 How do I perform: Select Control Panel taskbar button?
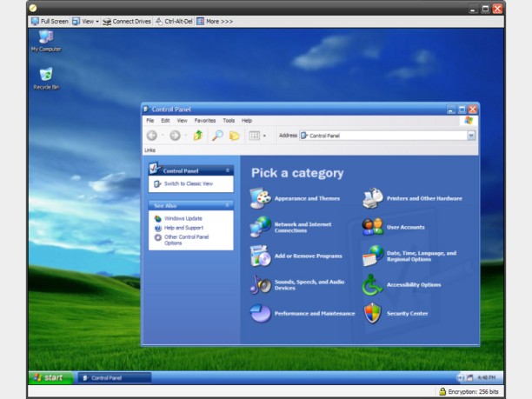[115, 377]
